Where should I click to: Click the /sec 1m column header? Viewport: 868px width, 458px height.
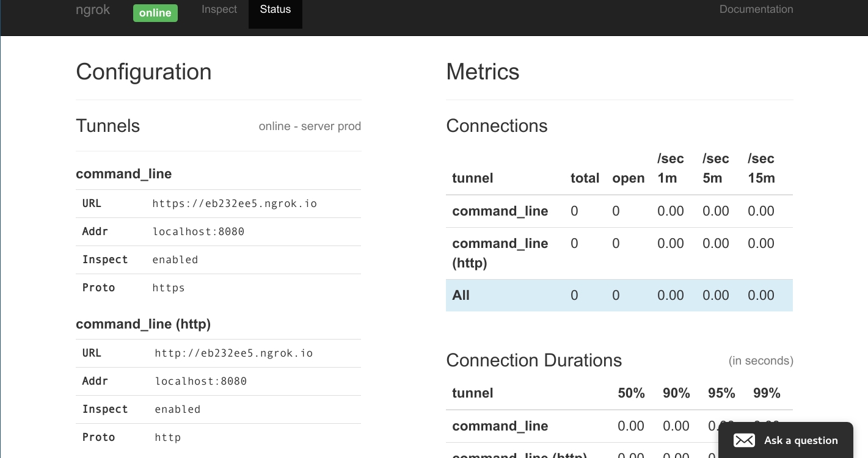click(x=671, y=169)
